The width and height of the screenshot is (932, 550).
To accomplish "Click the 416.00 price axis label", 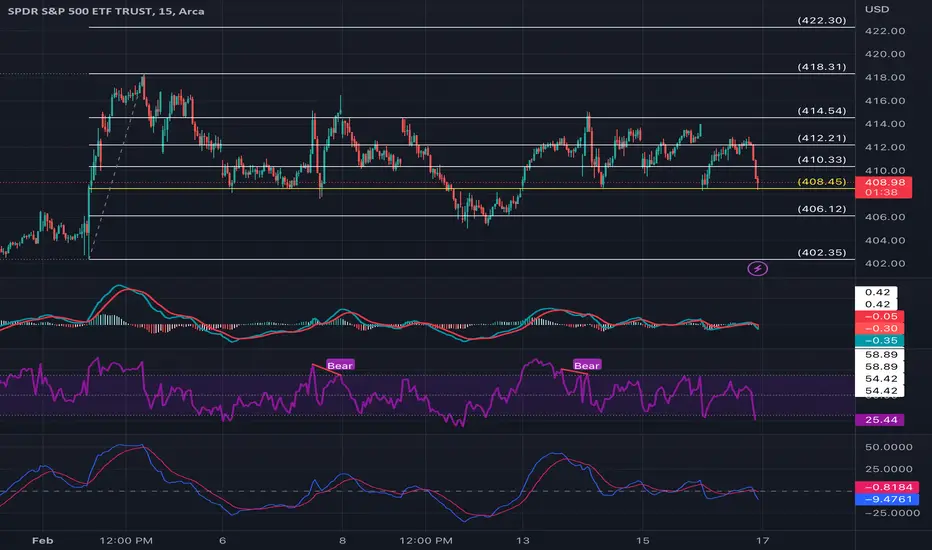I will pos(885,100).
